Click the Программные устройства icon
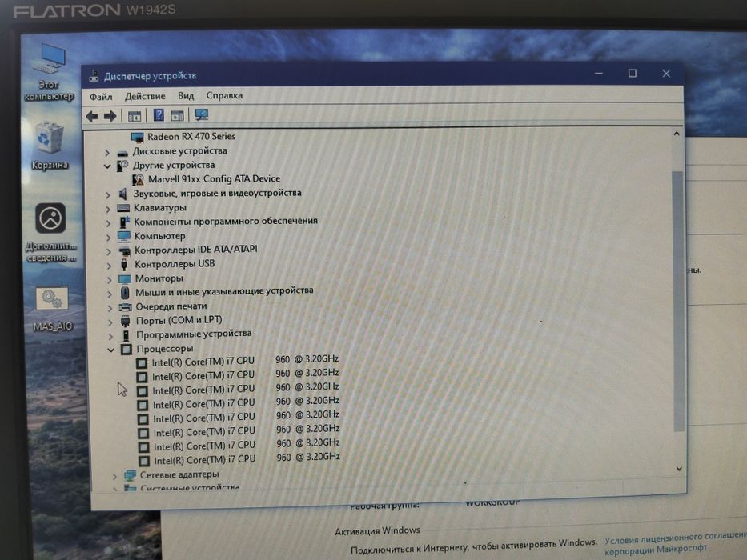 127,335
